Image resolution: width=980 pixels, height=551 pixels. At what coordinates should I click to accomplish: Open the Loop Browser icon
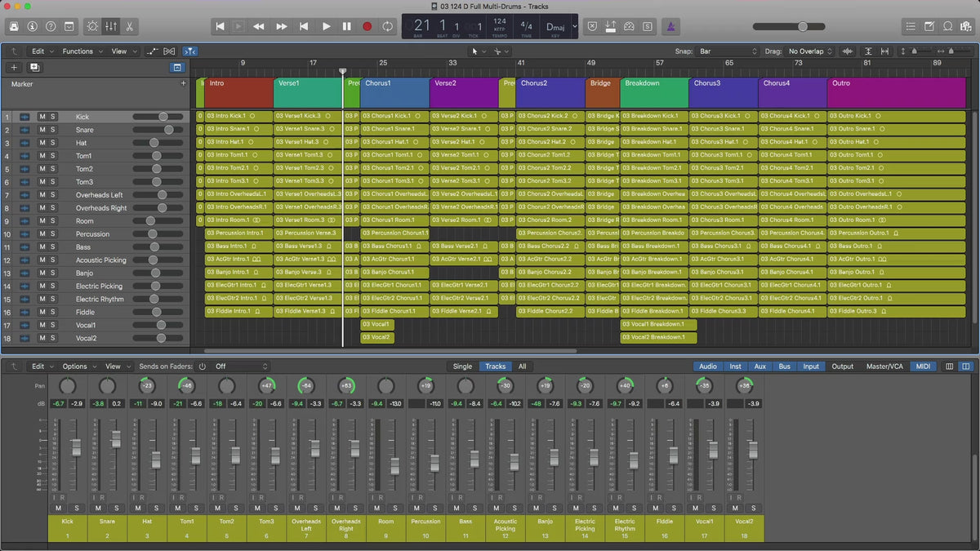click(948, 26)
